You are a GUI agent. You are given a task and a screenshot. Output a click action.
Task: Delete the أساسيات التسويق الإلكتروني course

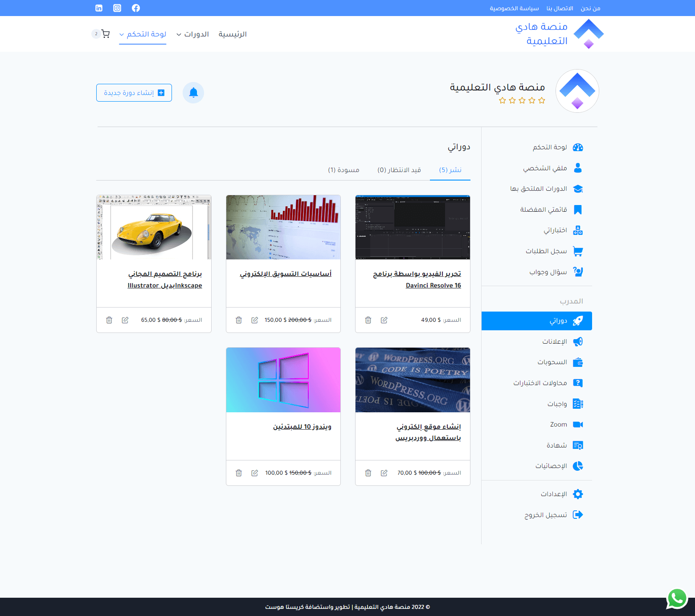click(x=239, y=320)
